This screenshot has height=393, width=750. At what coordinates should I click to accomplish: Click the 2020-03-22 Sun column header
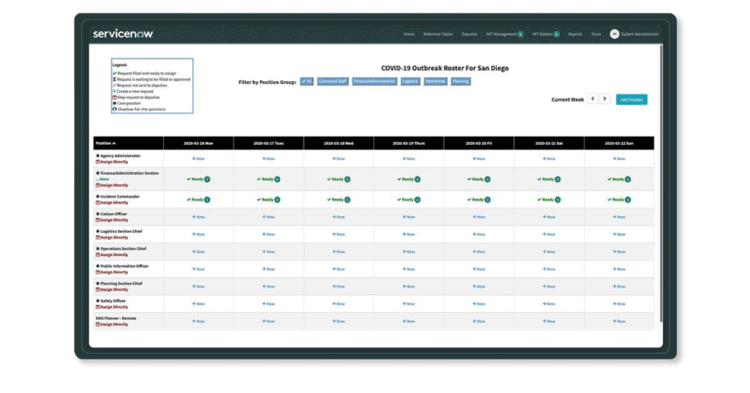click(619, 143)
